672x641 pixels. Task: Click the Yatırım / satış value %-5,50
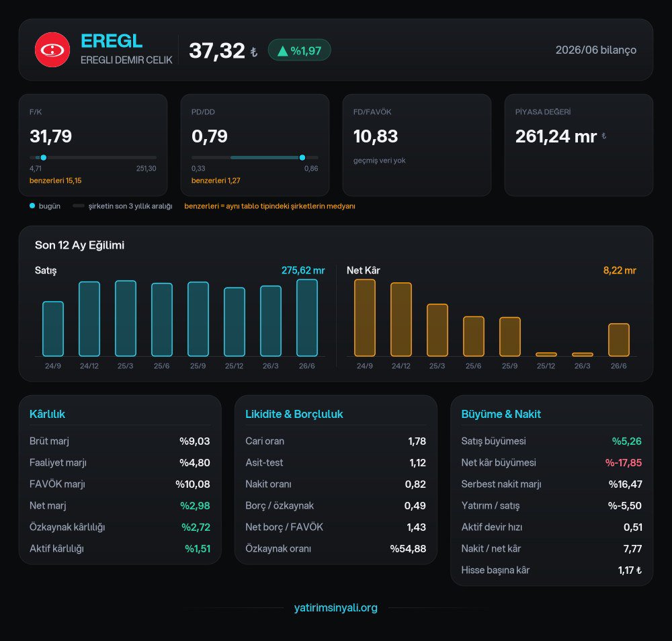pyautogui.click(x=625, y=505)
